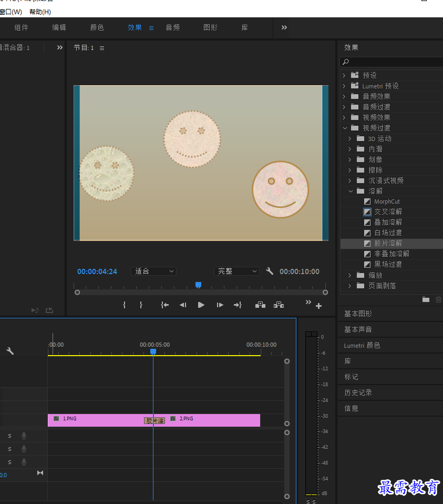Expand the 3D 运动 folder
The width and height of the screenshot is (443, 504).
coord(350,138)
